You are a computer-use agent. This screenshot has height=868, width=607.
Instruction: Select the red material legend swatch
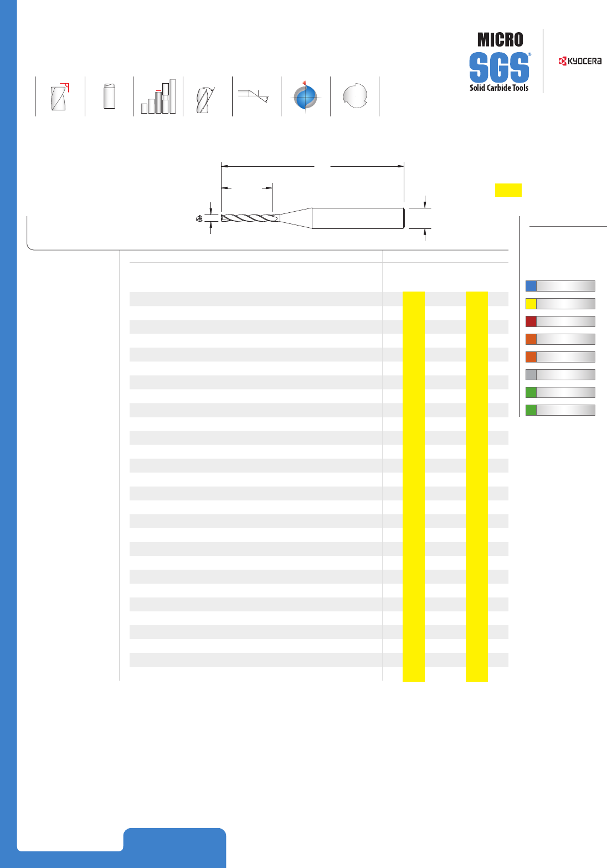tap(531, 321)
